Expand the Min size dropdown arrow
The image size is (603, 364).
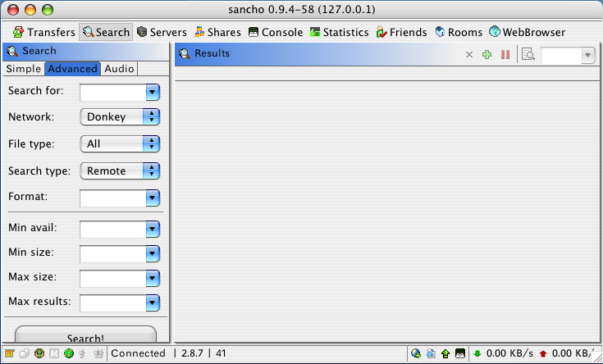[153, 253]
